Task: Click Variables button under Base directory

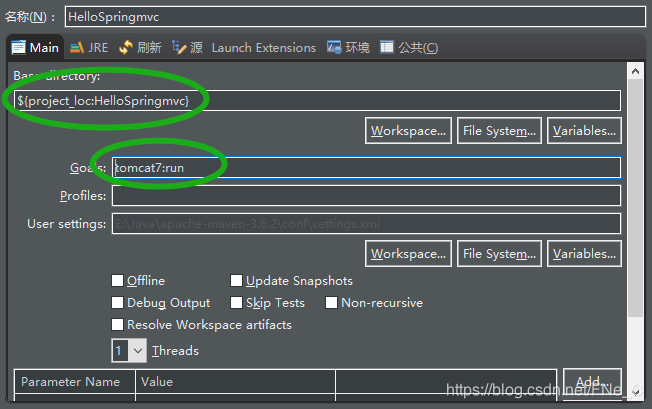Action: click(584, 131)
